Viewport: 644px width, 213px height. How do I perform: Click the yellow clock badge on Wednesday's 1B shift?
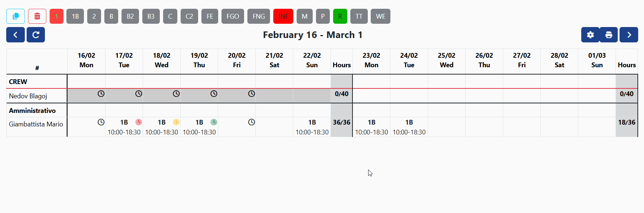[x=176, y=122]
